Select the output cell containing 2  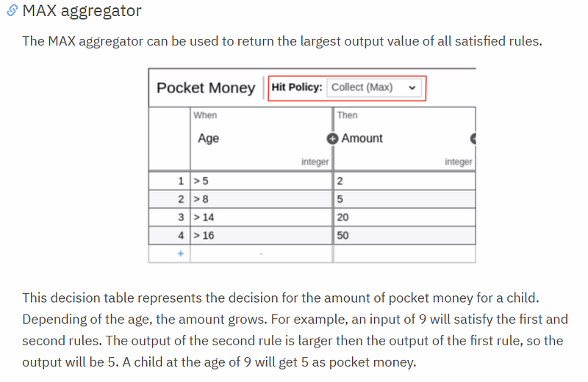pos(405,181)
